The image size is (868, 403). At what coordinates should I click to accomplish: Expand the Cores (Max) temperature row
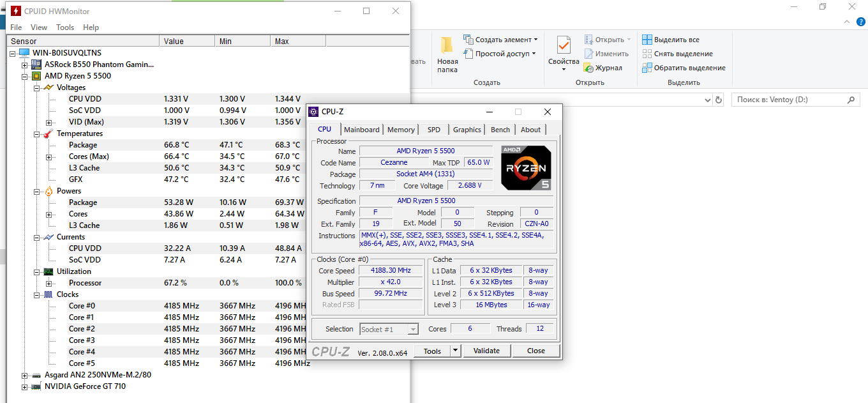pyautogui.click(x=49, y=156)
